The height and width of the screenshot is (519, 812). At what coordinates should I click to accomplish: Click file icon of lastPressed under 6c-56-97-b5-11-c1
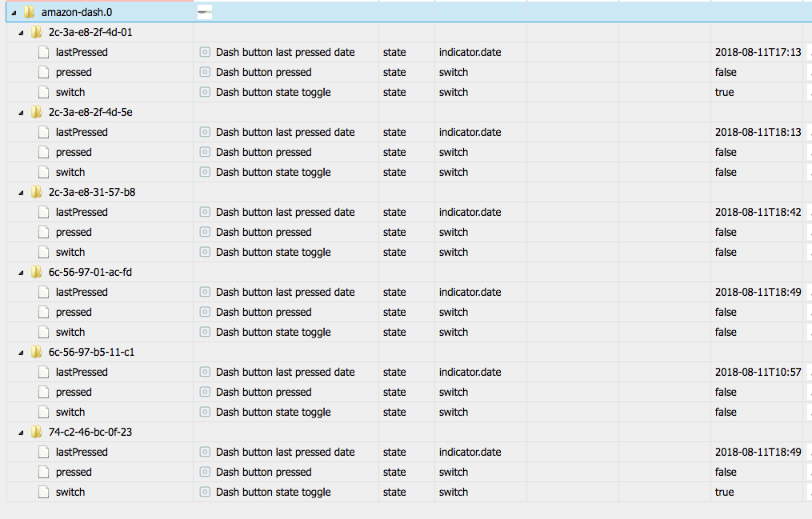pos(43,372)
